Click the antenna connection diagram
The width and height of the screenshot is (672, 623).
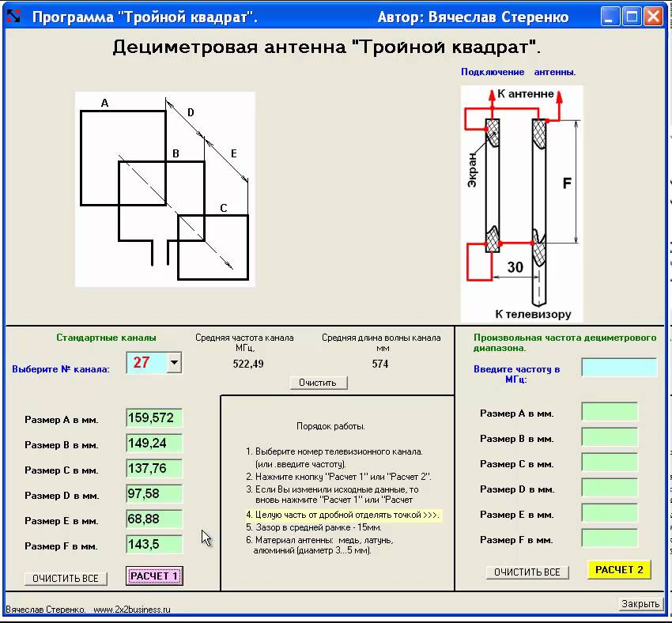pyautogui.click(x=522, y=203)
